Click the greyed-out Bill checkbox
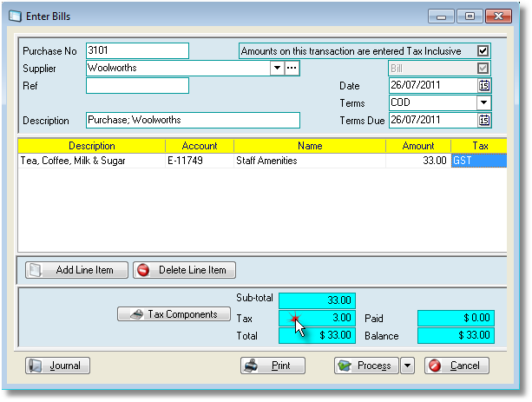 point(483,68)
